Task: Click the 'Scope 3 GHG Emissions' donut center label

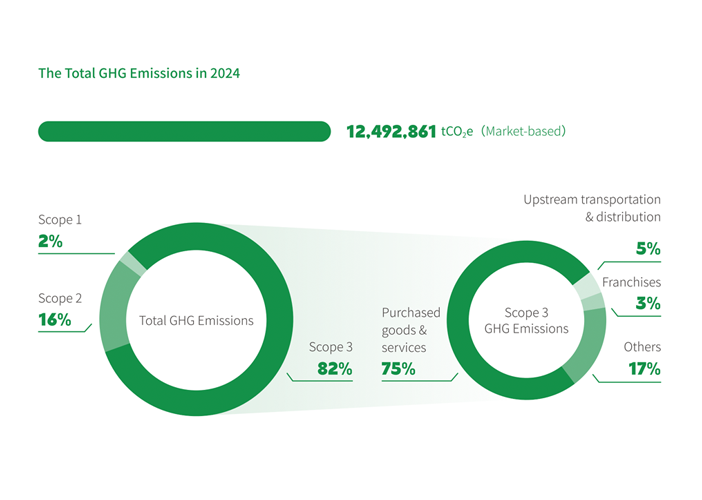Action: tap(526, 321)
